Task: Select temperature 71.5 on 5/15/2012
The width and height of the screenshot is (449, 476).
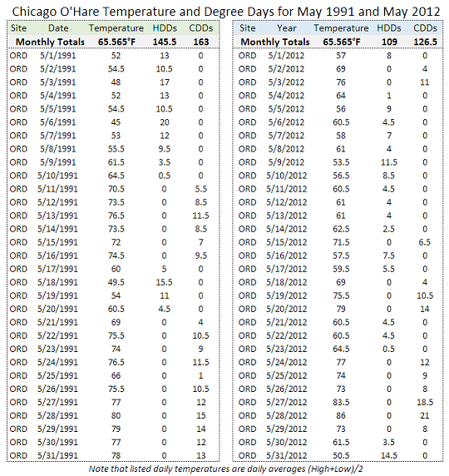Action: 341,242
